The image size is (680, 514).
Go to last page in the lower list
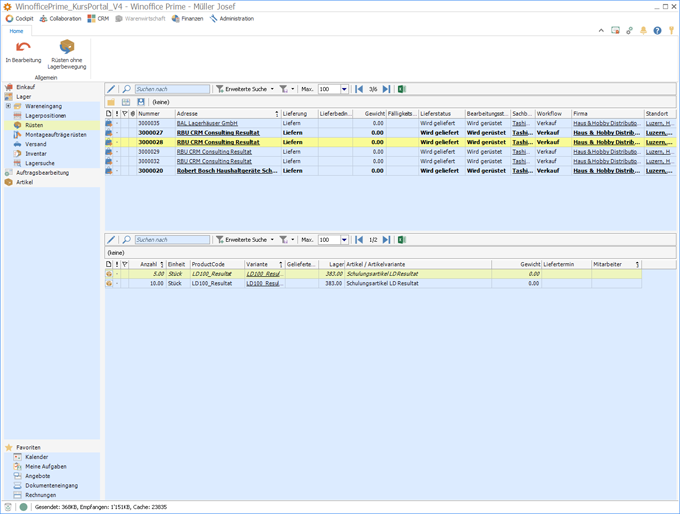(386, 239)
